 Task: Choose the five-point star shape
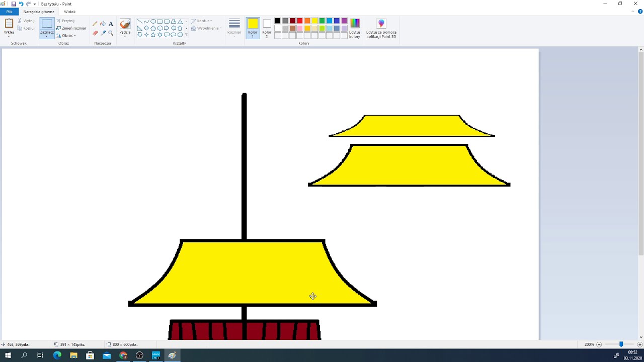click(x=153, y=35)
